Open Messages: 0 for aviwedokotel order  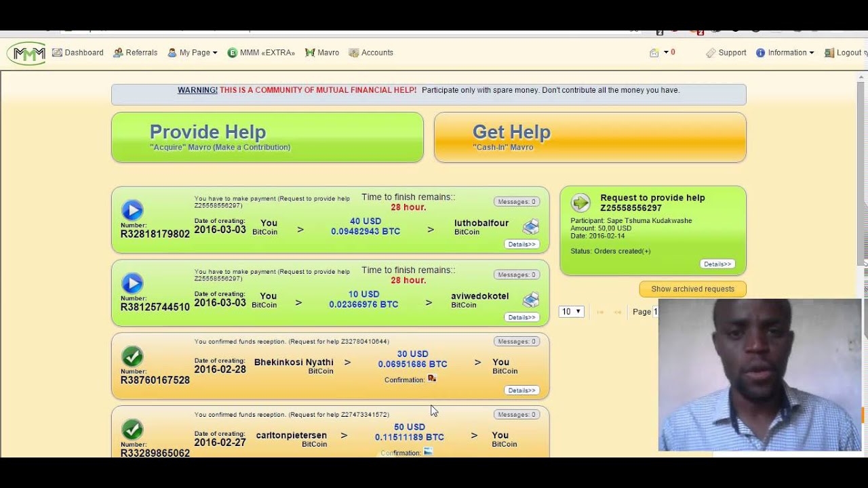coord(517,274)
